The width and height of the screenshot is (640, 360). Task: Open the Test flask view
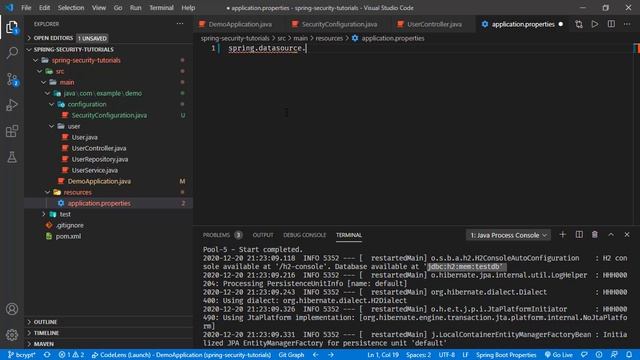click(12, 157)
